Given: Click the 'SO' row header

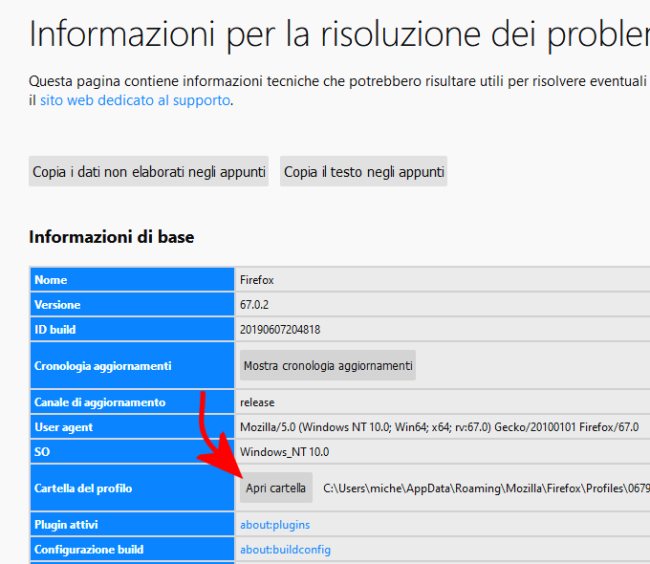Looking at the screenshot, I should click(132, 452).
